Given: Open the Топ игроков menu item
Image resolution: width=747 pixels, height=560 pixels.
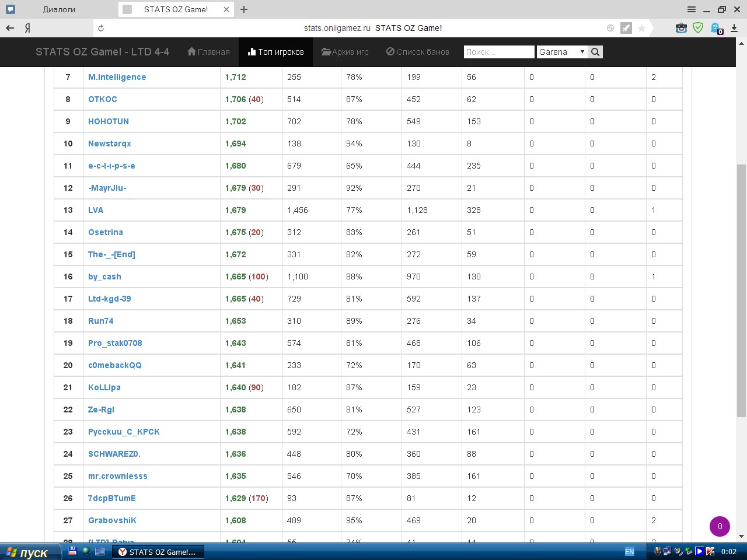Looking at the screenshot, I should (276, 52).
